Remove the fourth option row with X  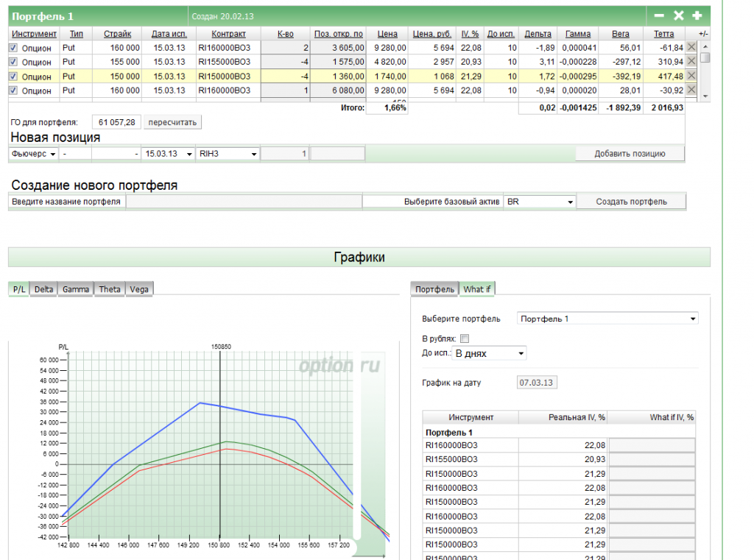pyautogui.click(x=691, y=91)
